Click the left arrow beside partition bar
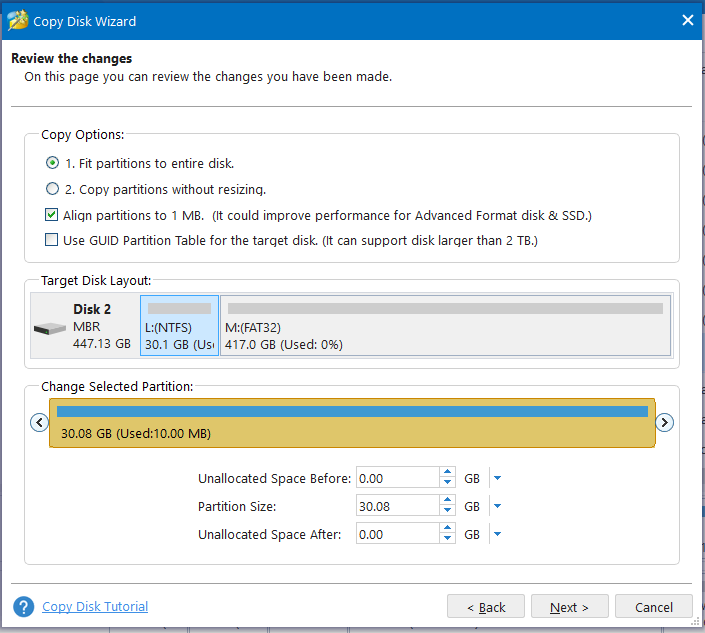705x633 pixels. click(x=40, y=423)
